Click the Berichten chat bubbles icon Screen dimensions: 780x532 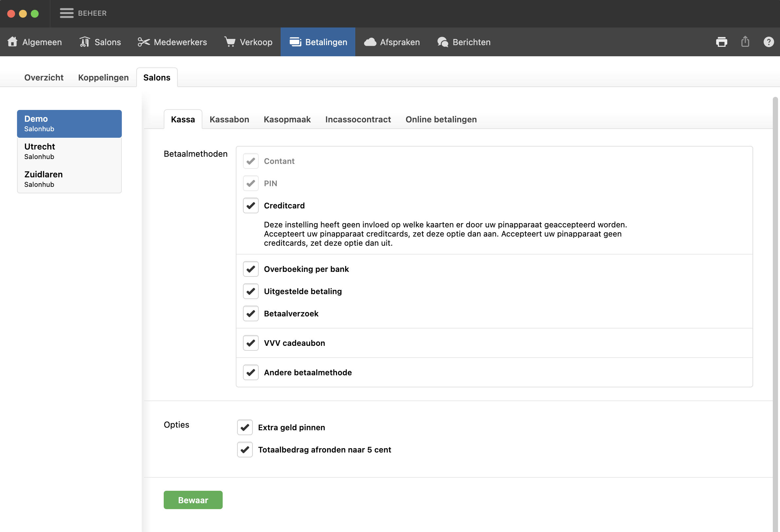point(443,42)
